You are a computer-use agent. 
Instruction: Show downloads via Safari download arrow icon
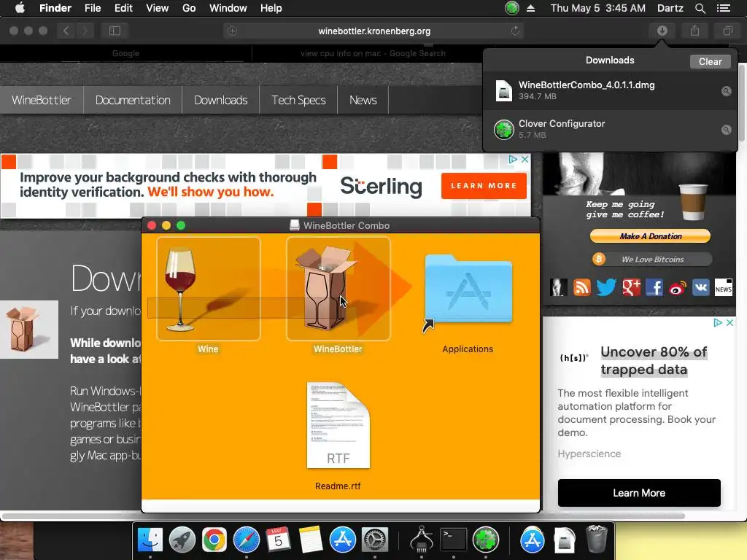pos(662,31)
